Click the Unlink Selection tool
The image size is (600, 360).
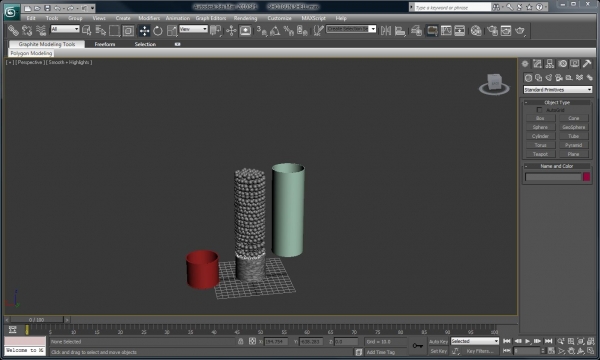[x=27, y=30]
